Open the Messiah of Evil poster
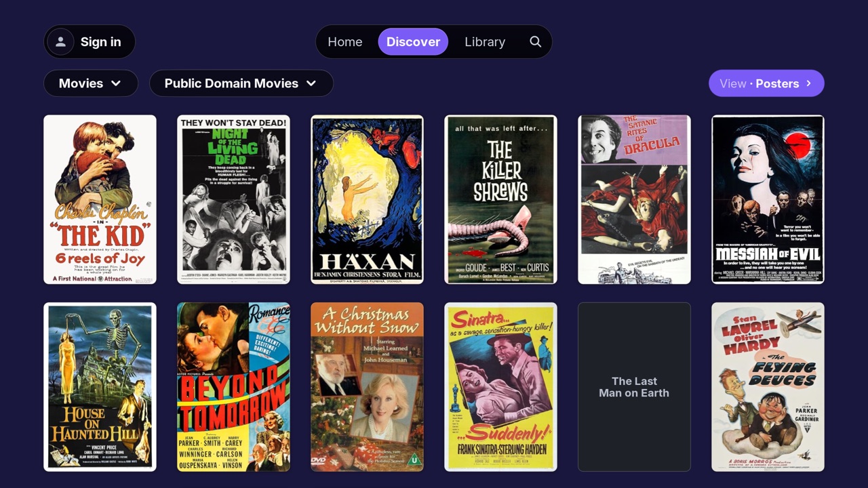 click(768, 199)
